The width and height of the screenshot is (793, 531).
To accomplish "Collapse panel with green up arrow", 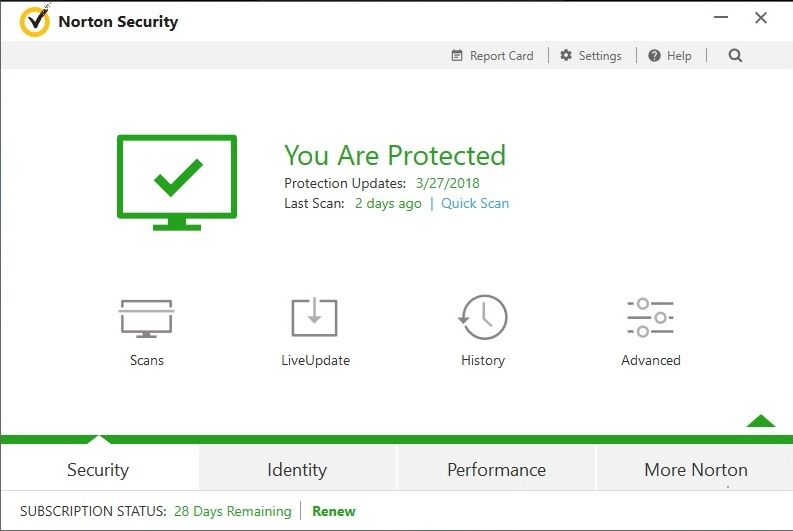I will pyautogui.click(x=761, y=421).
